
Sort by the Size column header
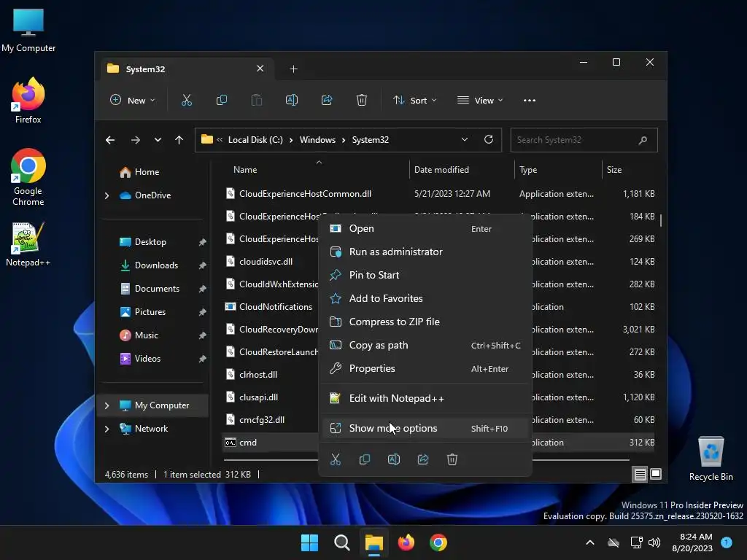614,170
